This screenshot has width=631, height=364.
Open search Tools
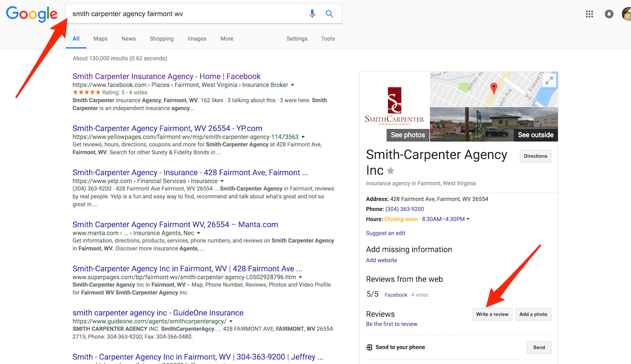click(x=328, y=39)
